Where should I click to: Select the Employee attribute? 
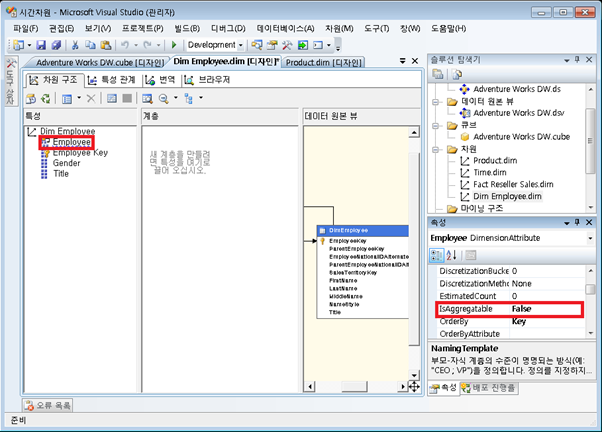71,142
